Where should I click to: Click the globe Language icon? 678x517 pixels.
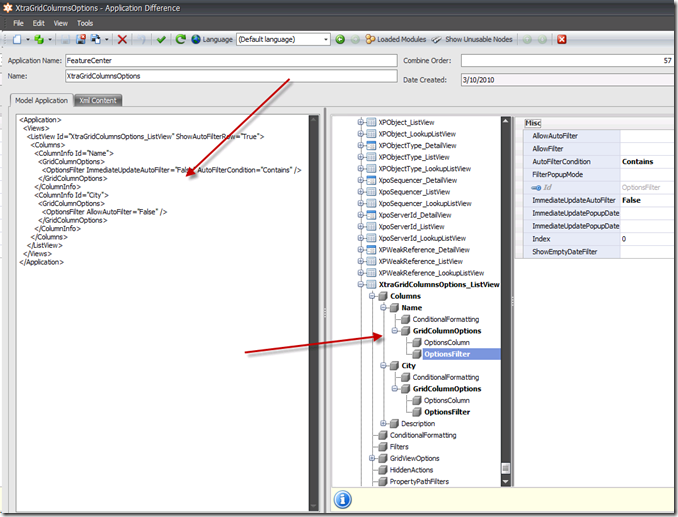click(195, 39)
